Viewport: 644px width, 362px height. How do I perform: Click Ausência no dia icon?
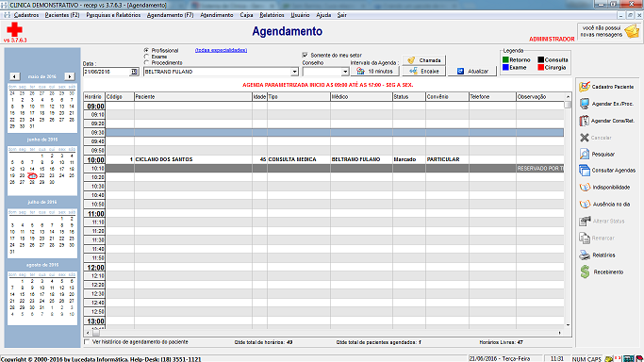click(x=585, y=204)
